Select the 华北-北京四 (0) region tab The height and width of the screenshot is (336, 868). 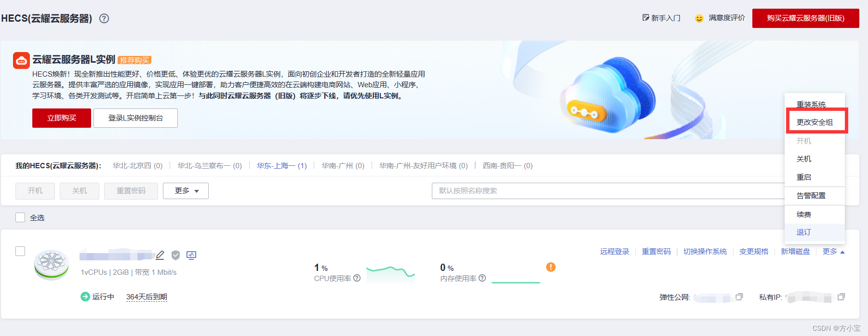[x=137, y=165]
